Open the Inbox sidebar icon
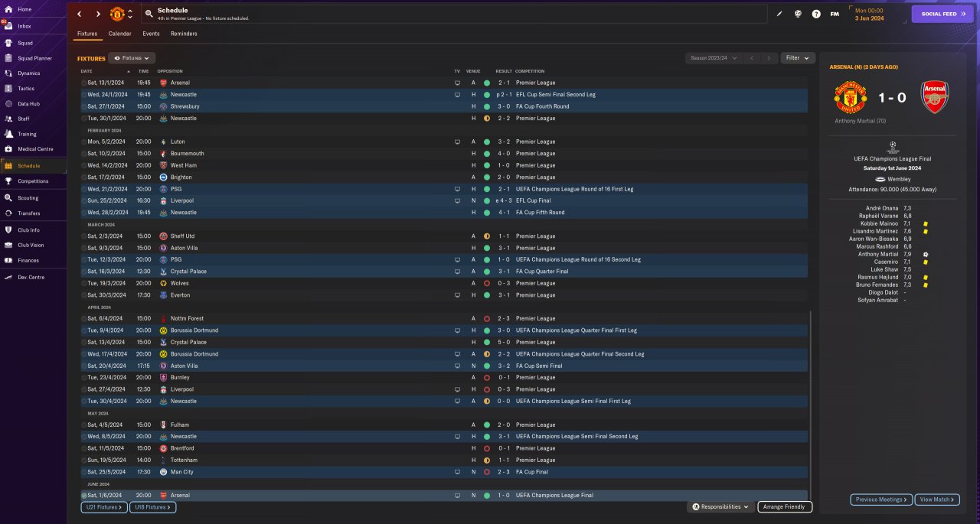The image size is (980, 524). (8, 26)
